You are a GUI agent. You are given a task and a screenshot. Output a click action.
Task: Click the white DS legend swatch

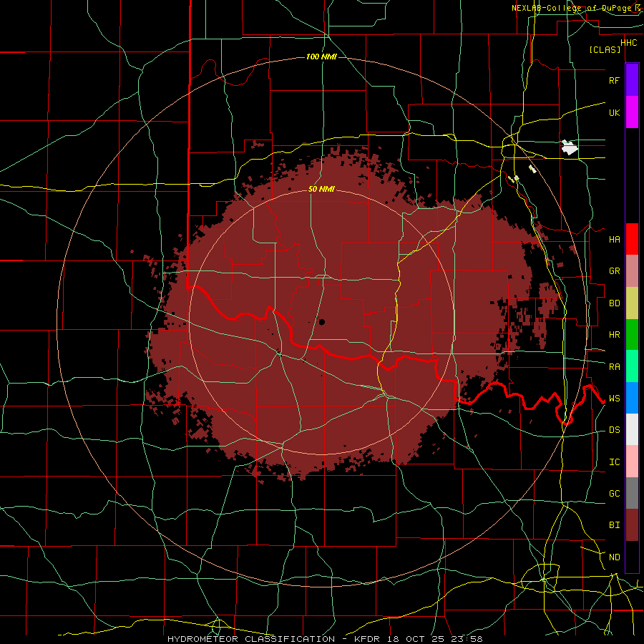click(x=632, y=429)
